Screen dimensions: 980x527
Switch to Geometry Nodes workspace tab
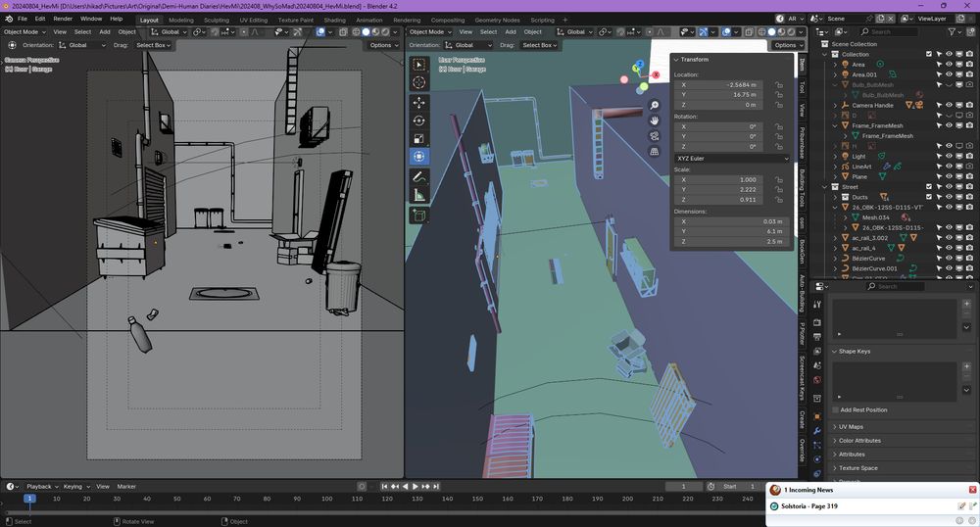pyautogui.click(x=497, y=20)
